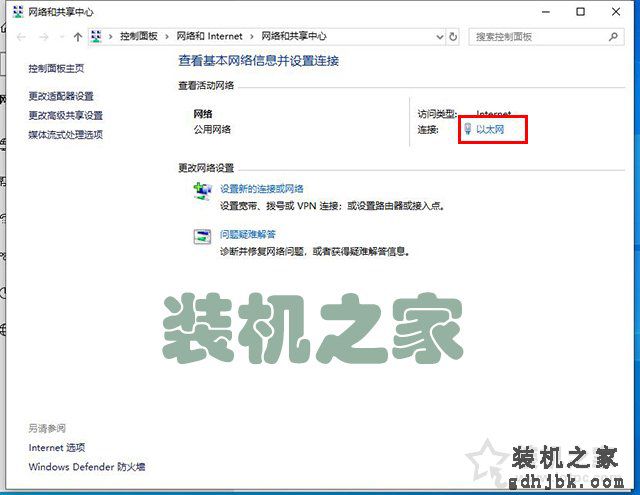Click the Forward navigation arrow
The image size is (640, 495).
[44, 37]
